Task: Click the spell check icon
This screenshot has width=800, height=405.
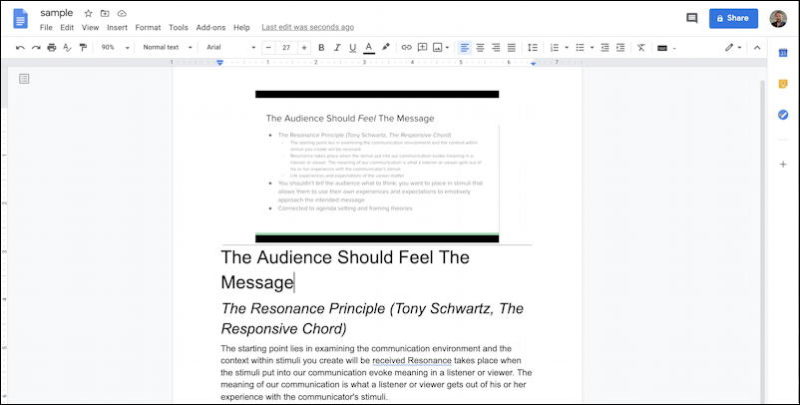Action: (66, 47)
